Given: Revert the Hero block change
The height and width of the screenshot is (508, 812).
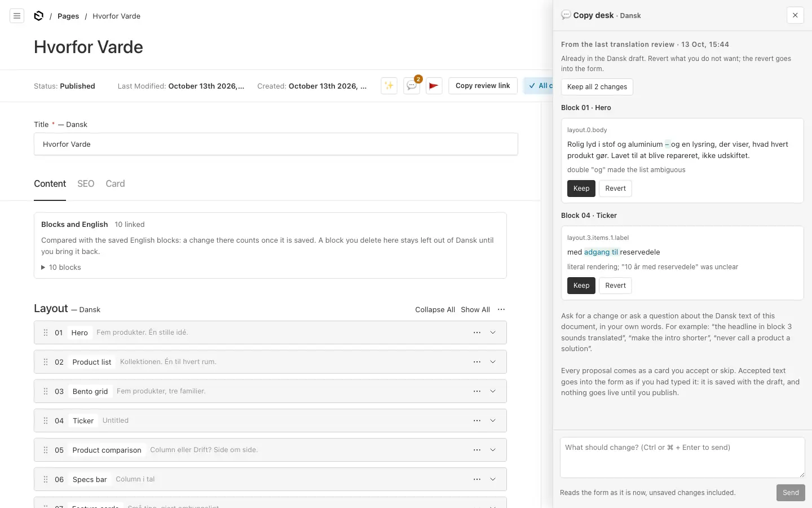Looking at the screenshot, I should [x=615, y=189].
